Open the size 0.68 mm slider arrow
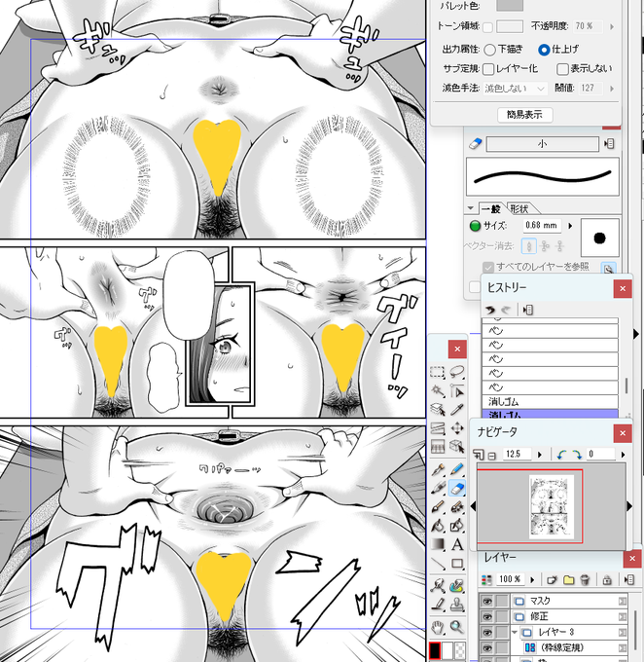 pos(571,226)
